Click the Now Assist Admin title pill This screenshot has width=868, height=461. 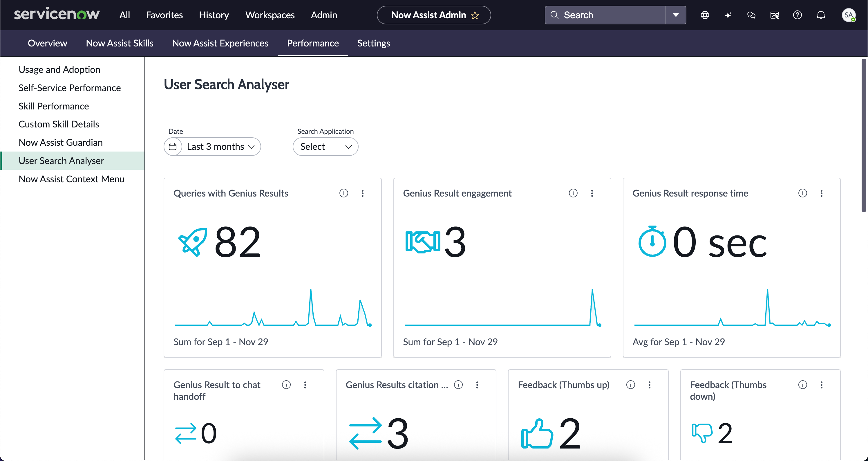pos(434,15)
